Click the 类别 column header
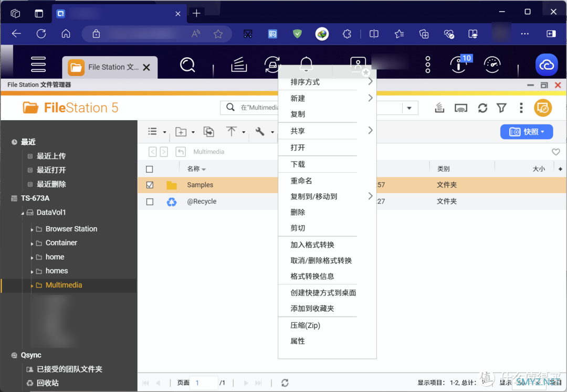This screenshot has height=392, width=567. point(443,169)
